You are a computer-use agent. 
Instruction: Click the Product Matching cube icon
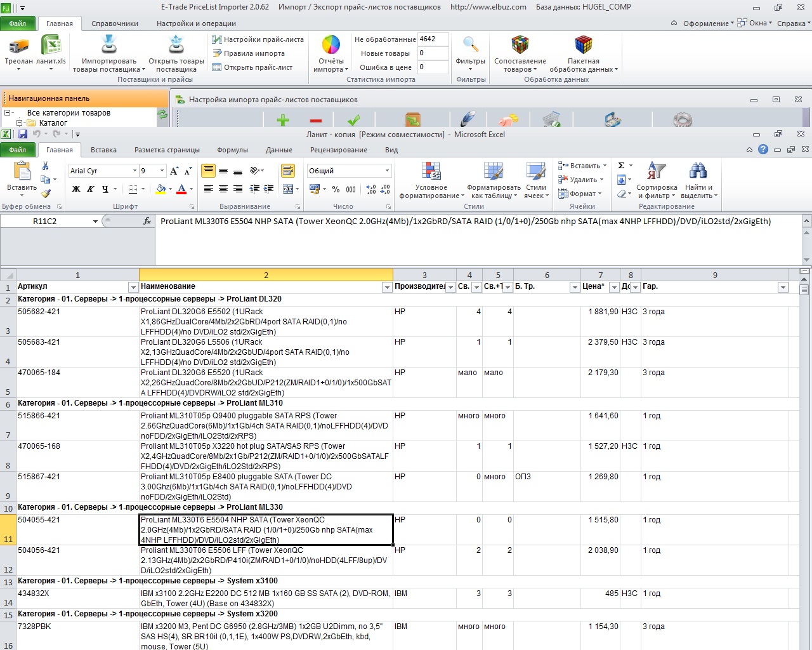coord(520,45)
